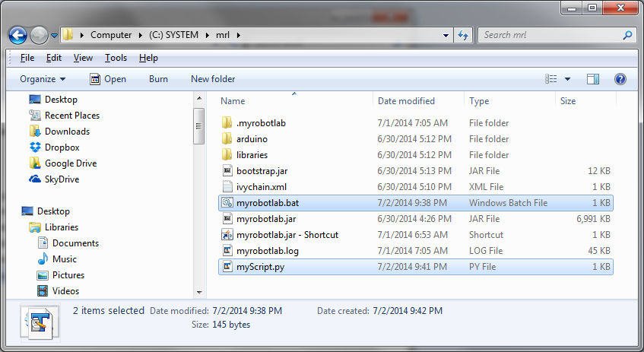This screenshot has width=644, height=352.
Task: Select the .myrobotlab folder icon
Action: click(227, 123)
